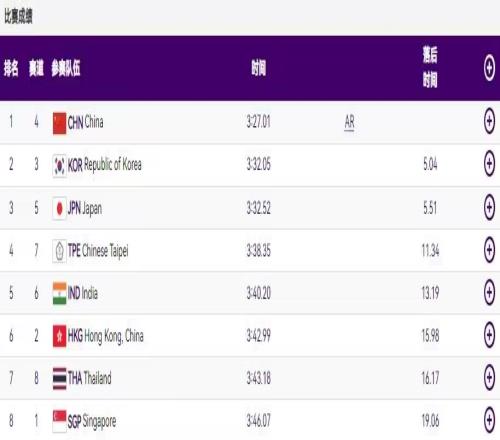Click the Chinese Taipei flag icon
500x440 pixels.
pos(59,251)
